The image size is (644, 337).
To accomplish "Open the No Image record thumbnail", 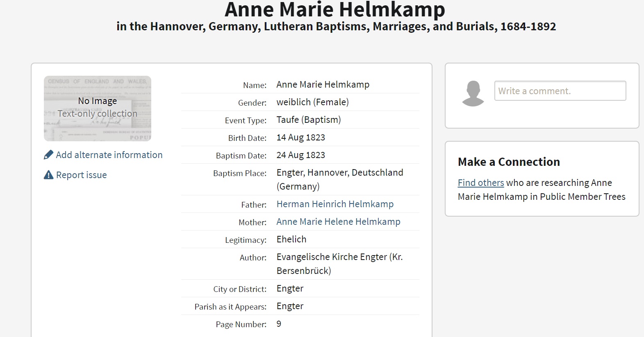I will click(98, 108).
